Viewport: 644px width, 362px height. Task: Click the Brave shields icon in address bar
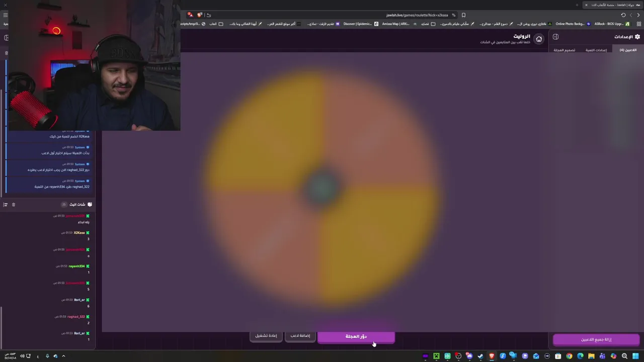(199, 15)
